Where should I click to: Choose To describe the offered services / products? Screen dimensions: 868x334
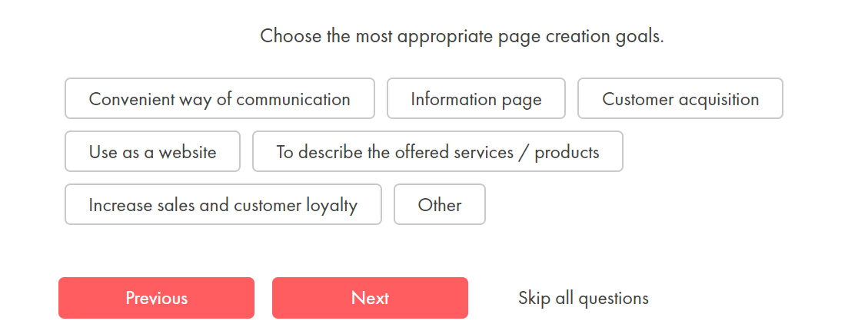coord(438,151)
